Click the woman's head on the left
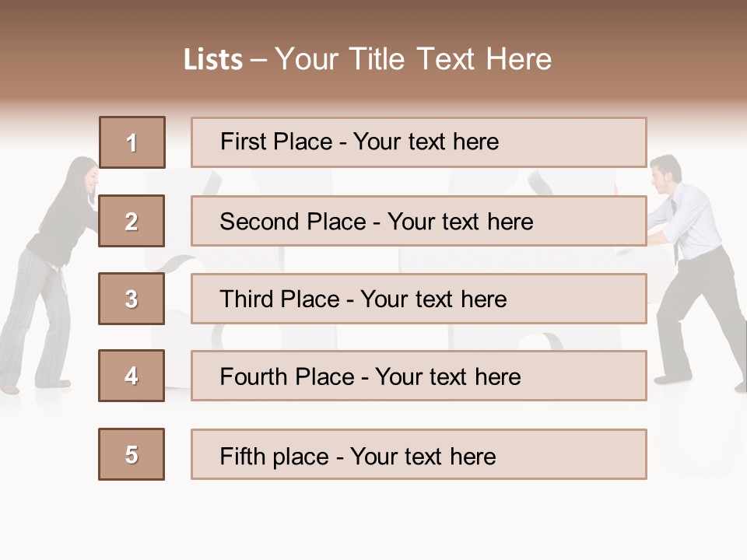 82,176
